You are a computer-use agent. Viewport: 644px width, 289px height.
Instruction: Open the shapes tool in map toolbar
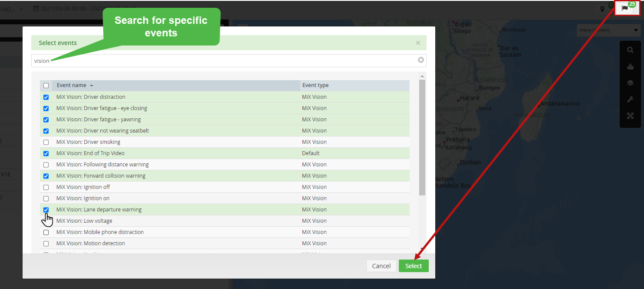coord(630,66)
